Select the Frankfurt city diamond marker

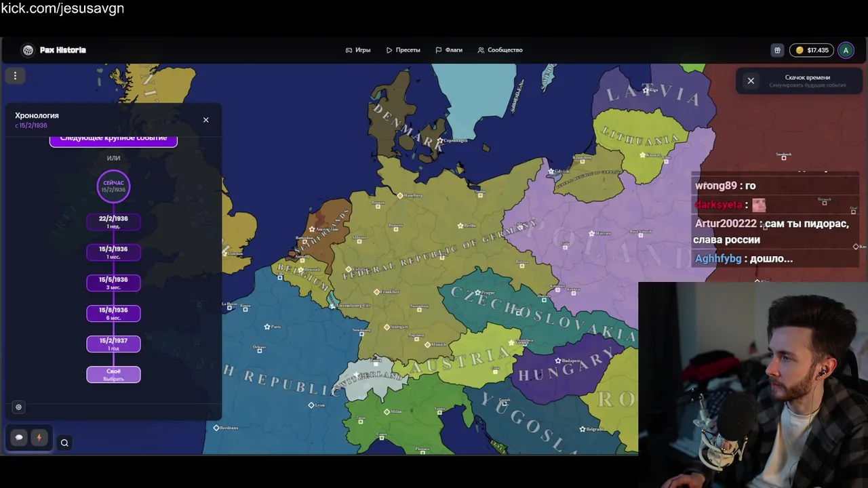click(x=376, y=292)
